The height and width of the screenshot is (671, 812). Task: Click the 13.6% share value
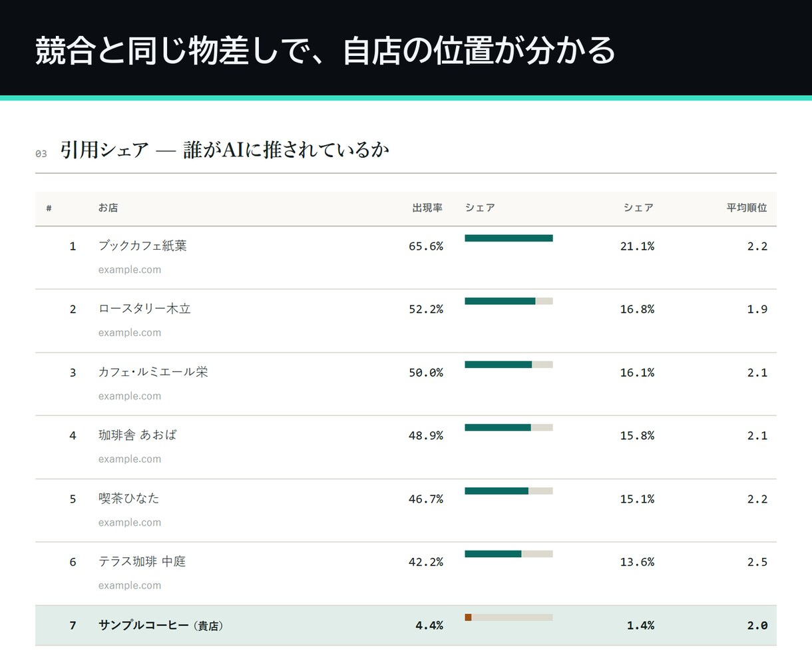click(x=637, y=562)
